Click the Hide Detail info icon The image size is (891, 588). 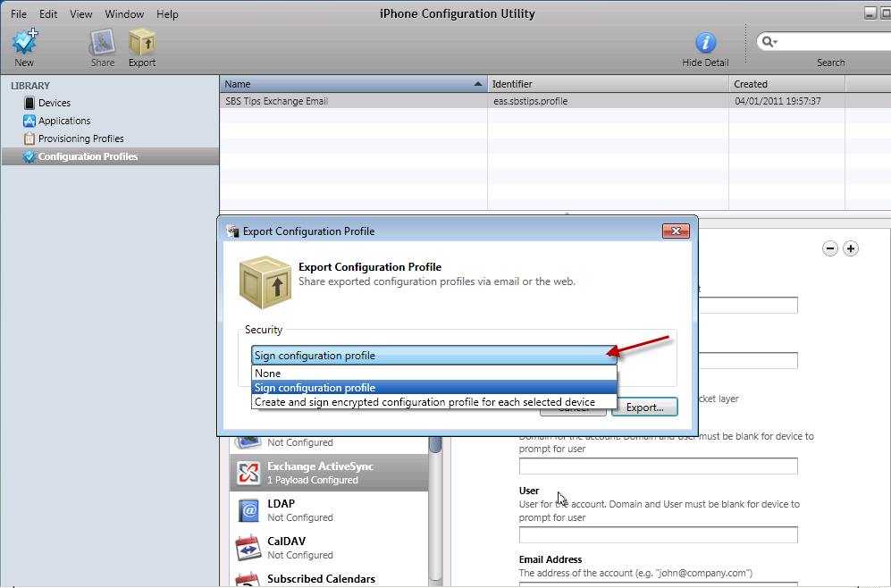[x=706, y=43]
